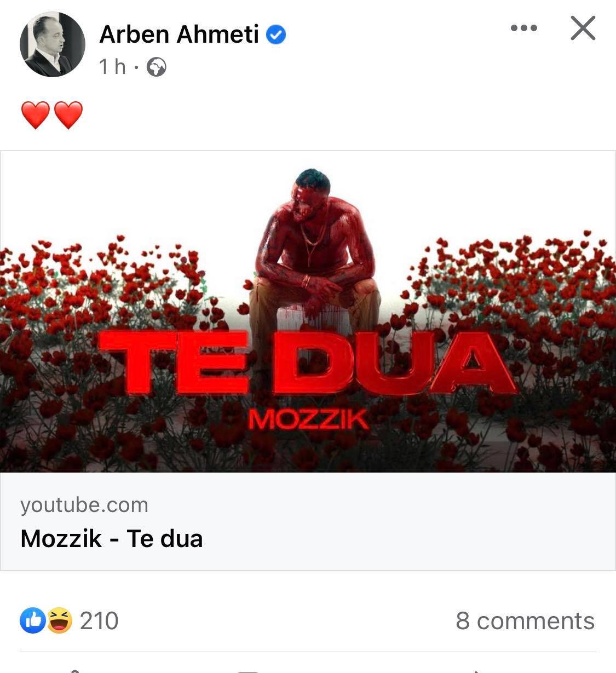Open the '8 comments' section
The width and height of the screenshot is (616, 673).
tap(525, 621)
